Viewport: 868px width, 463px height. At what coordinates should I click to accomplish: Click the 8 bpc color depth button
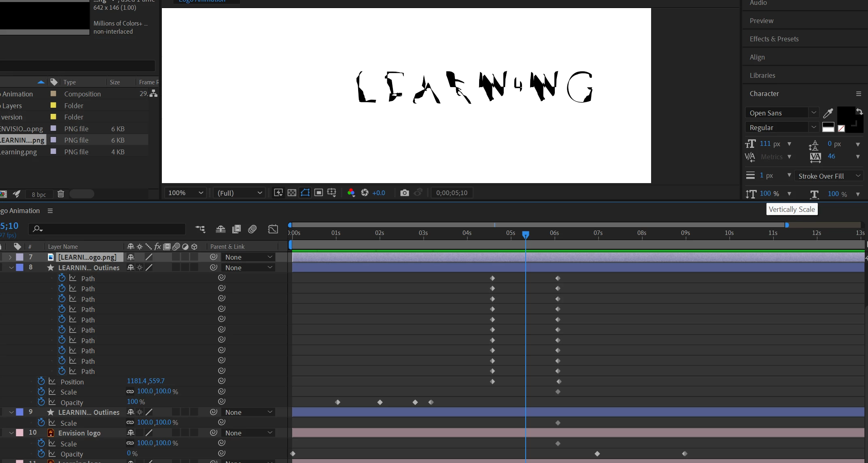(x=39, y=194)
